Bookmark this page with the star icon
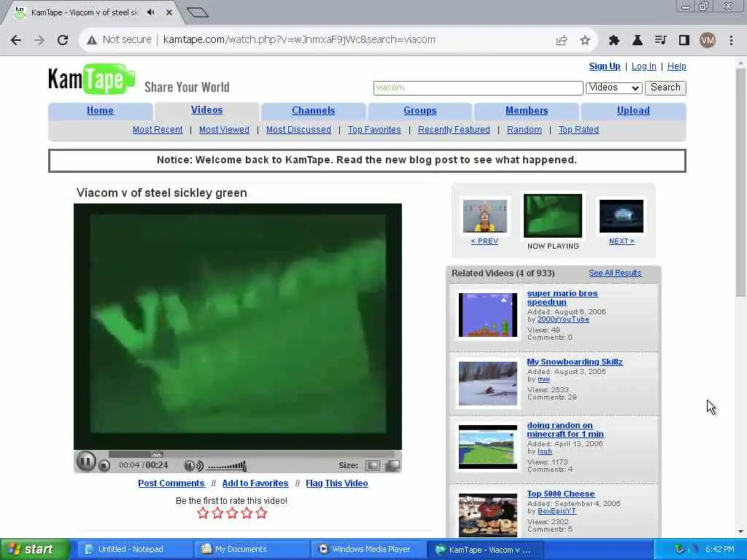This screenshot has width=747, height=560. point(585,41)
